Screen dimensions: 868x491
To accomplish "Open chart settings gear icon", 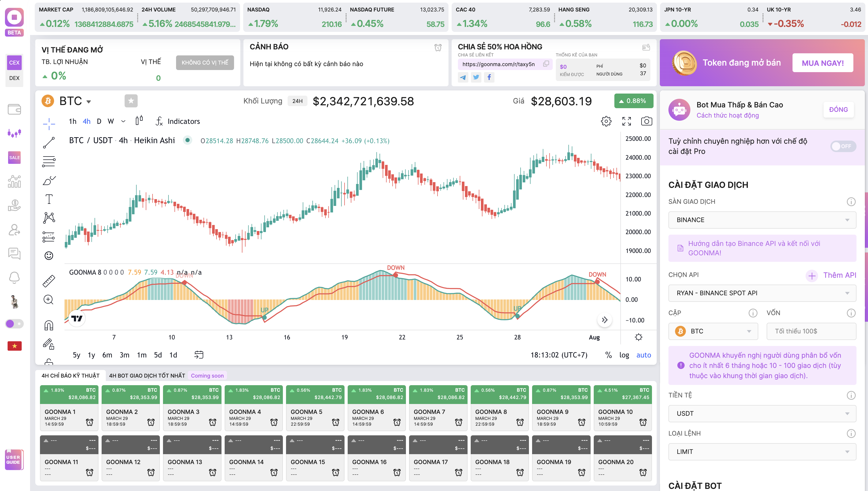I will pos(606,121).
